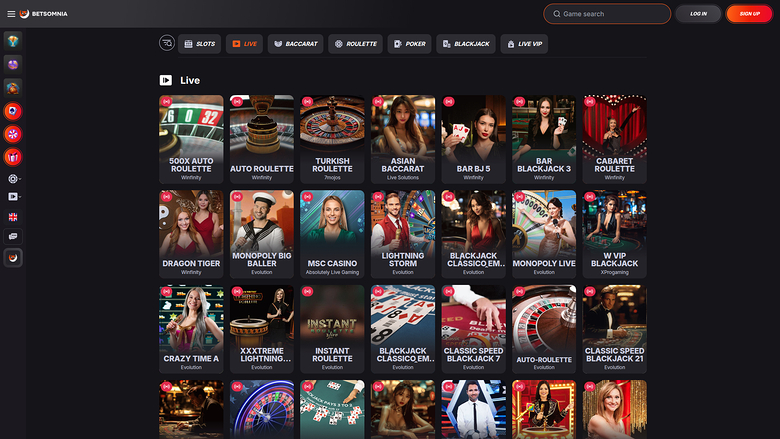Click the red gift box sidebar icon
This screenshot has height=439, width=780.
(13, 157)
